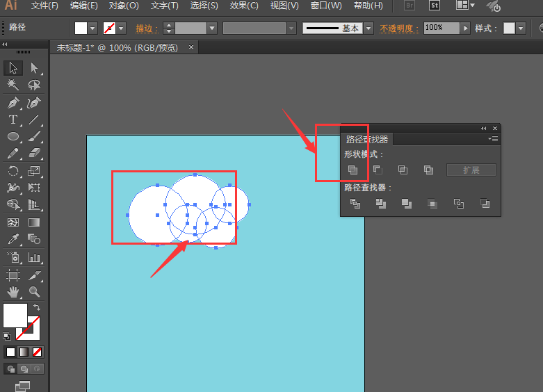543x392 pixels.
Task: Select the Artboard tool
Action: 13,275
